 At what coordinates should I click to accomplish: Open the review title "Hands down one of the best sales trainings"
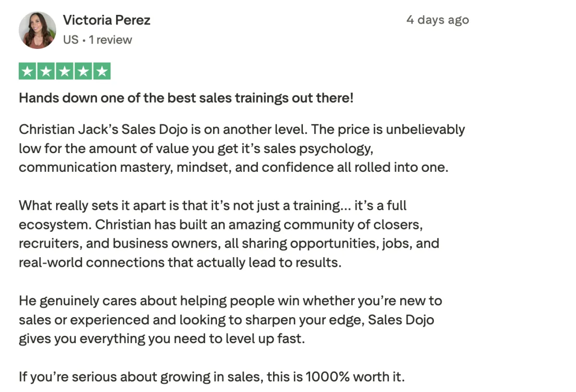pyautogui.click(x=186, y=98)
